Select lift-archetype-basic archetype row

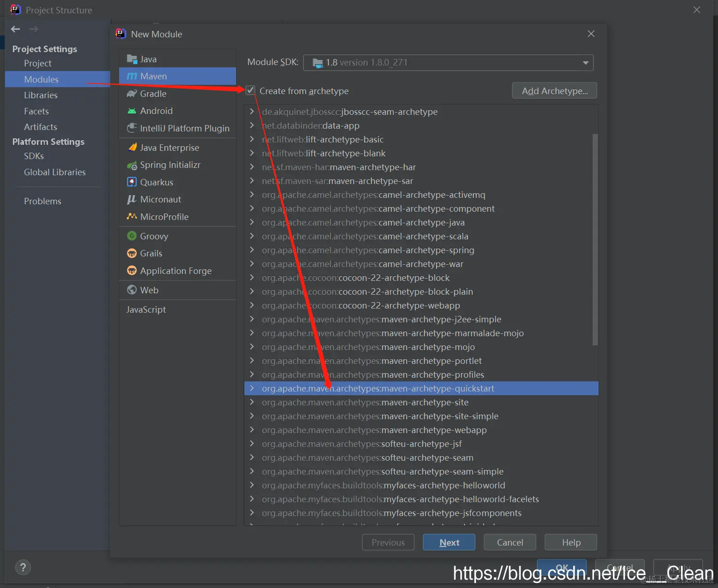coord(421,139)
